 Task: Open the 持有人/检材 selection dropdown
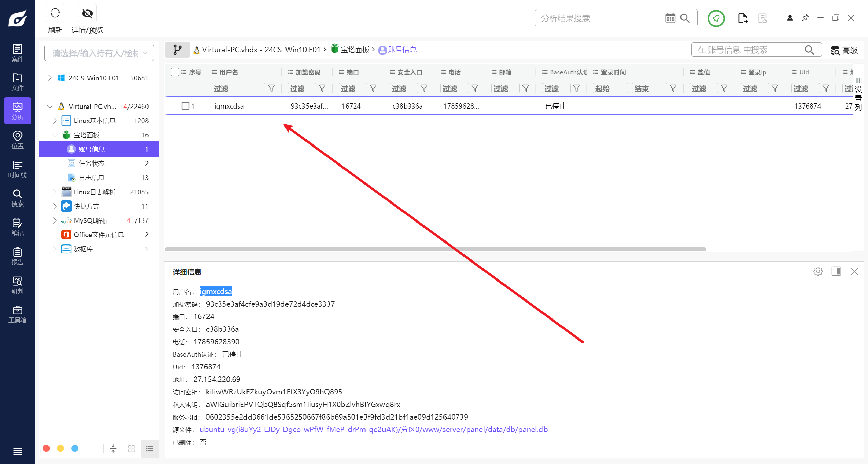pyautogui.click(x=99, y=53)
